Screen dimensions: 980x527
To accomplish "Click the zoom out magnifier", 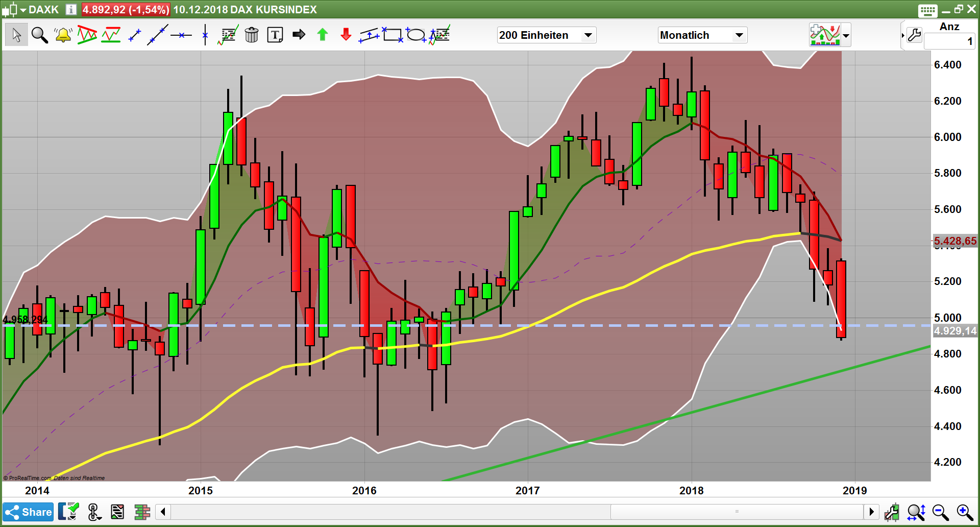I will 940,512.
